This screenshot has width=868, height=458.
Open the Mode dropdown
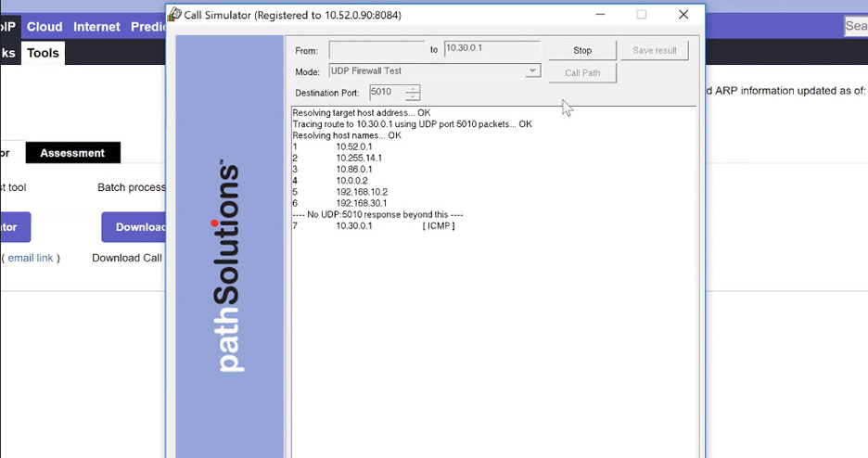coord(532,71)
